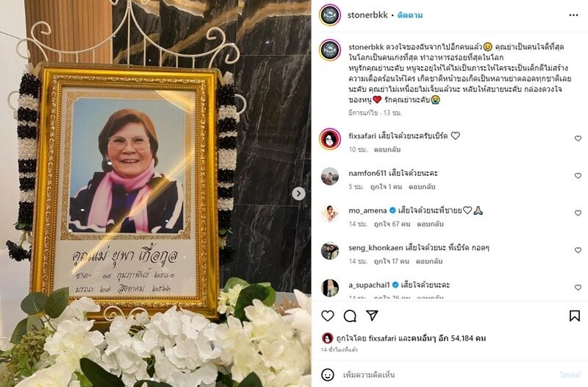Open the three-dot more options menu
The width and height of the screenshot is (588, 387).
click(x=573, y=15)
